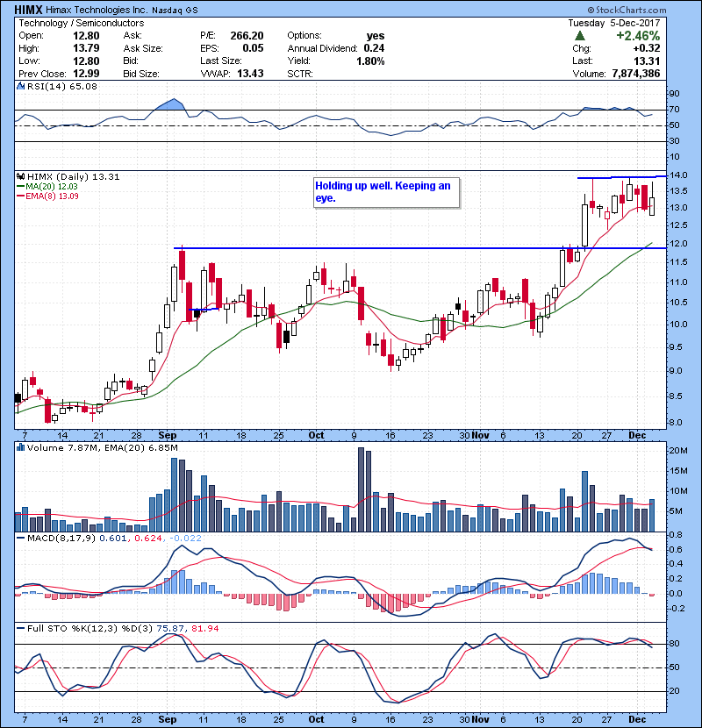Click the P/E value 266.20
The height and width of the screenshot is (728, 702).
coord(247,36)
